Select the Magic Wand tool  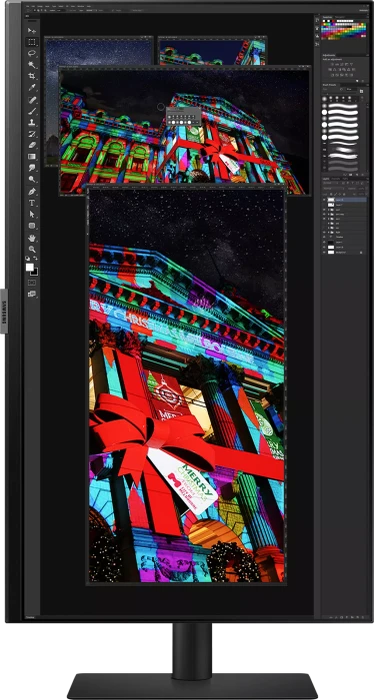(32, 65)
